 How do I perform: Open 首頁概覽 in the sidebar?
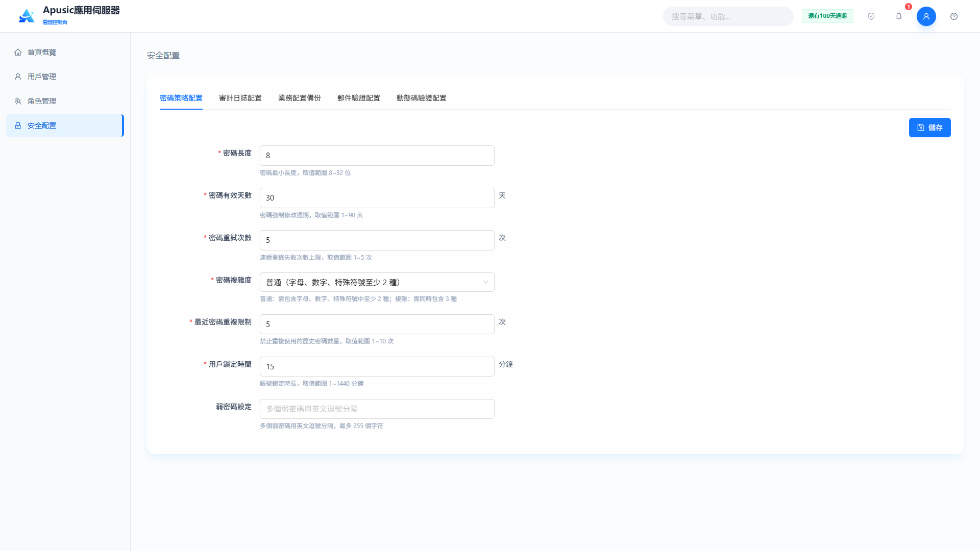pyautogui.click(x=65, y=52)
